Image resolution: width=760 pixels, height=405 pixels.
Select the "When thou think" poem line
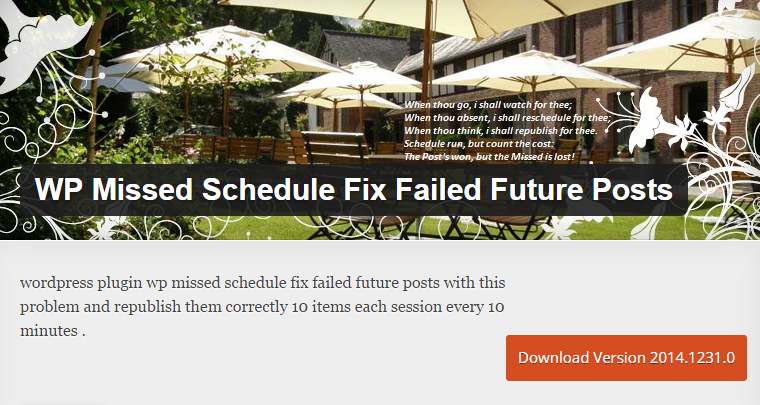tap(500, 131)
